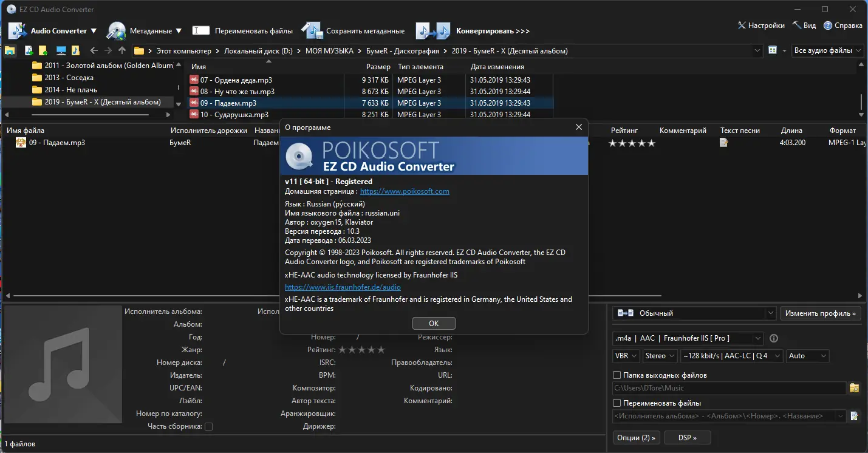Sort files by Размер column
The height and width of the screenshot is (453, 868).
[378, 67]
